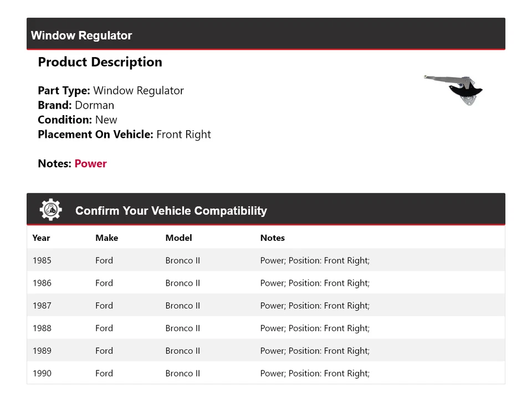Select the 1986 Ford Bronco II row

coord(266,283)
